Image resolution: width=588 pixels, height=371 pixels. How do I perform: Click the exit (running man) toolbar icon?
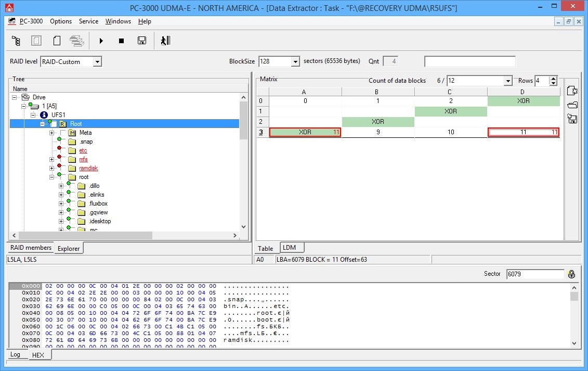tap(166, 41)
